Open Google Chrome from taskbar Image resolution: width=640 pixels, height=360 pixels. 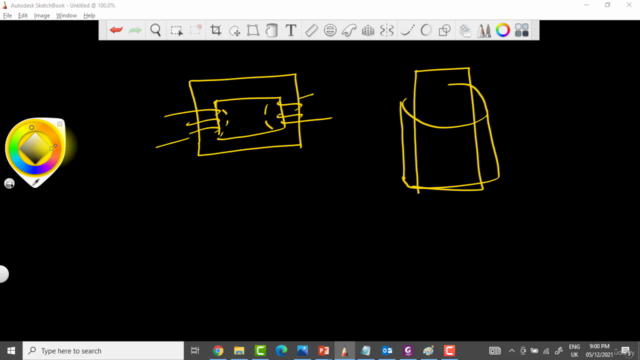(x=218, y=351)
